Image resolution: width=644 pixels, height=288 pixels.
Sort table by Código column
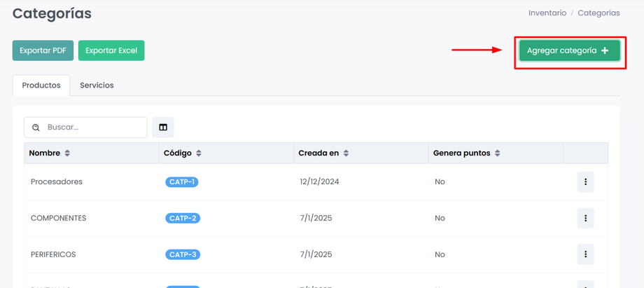click(x=199, y=153)
